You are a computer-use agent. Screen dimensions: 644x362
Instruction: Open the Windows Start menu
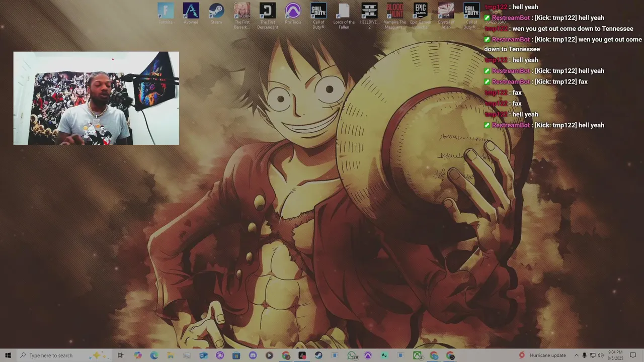8,355
